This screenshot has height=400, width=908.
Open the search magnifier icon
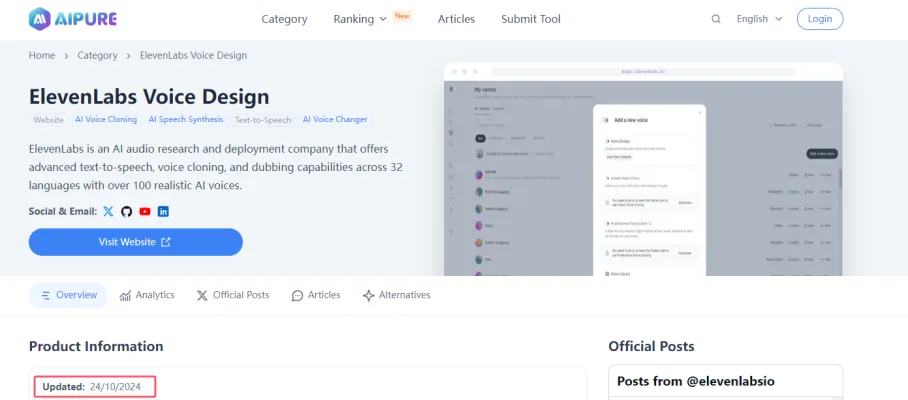[715, 19]
